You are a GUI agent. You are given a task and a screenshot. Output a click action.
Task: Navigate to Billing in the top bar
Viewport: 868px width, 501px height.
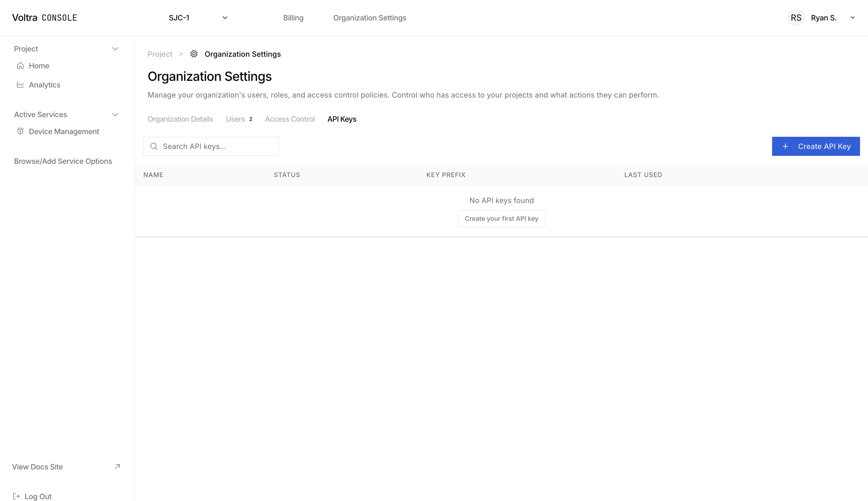[x=293, y=17]
